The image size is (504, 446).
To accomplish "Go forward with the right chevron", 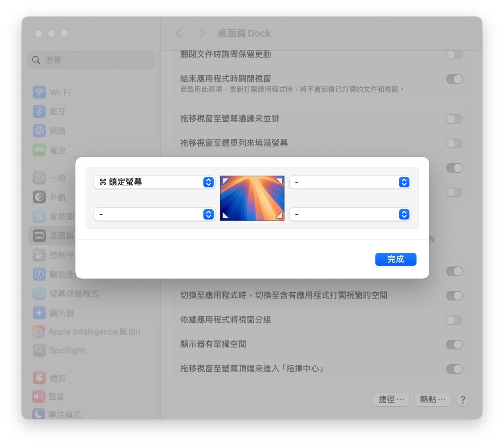I will pyautogui.click(x=202, y=33).
